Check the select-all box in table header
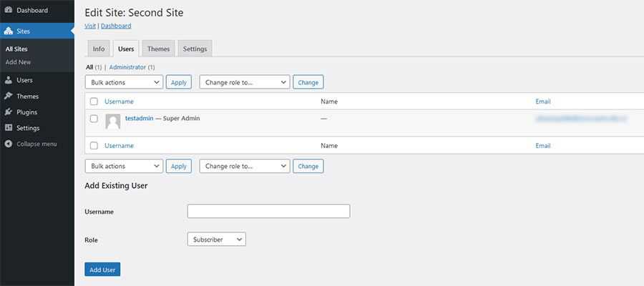The image size is (644, 286). click(94, 102)
